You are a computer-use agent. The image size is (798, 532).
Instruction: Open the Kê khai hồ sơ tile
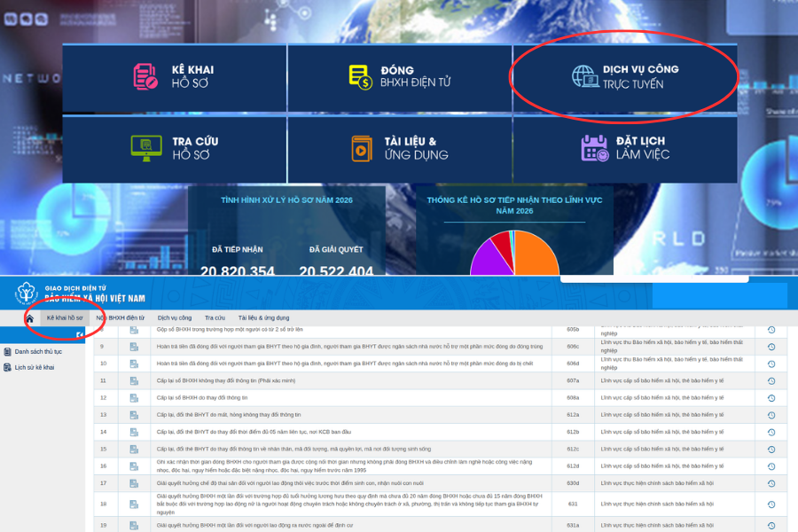click(x=175, y=77)
